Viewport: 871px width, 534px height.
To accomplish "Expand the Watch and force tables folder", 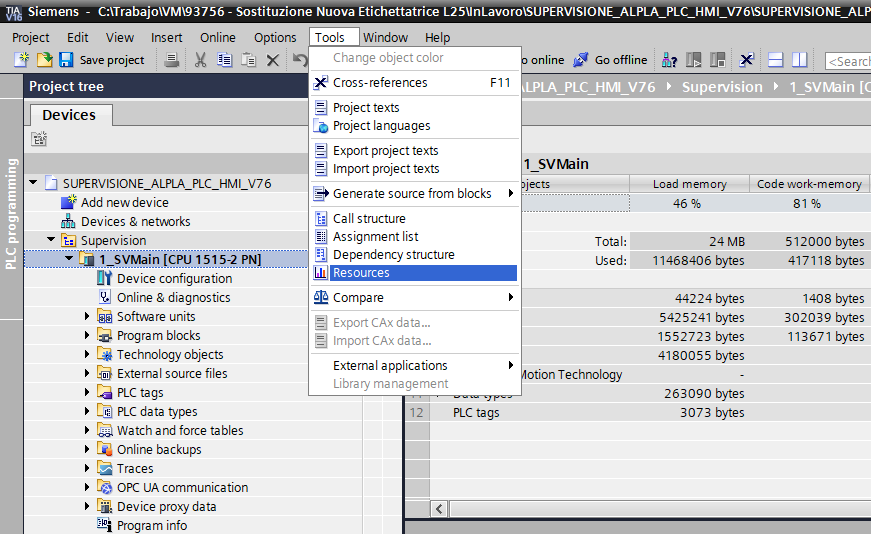I will coord(87,430).
